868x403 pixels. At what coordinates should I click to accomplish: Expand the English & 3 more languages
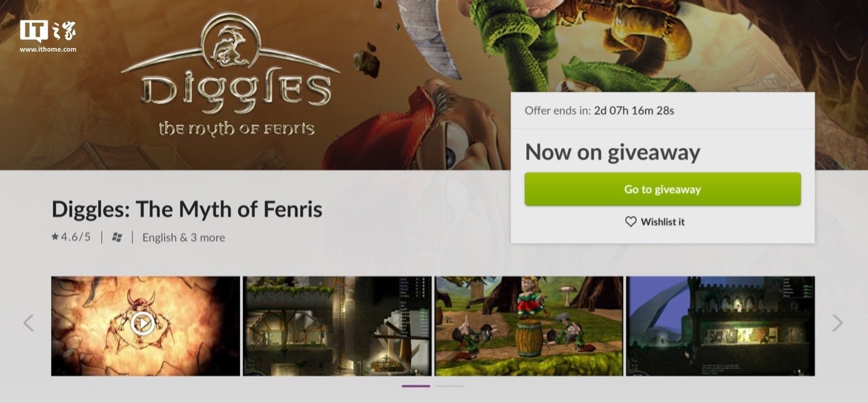(x=183, y=237)
